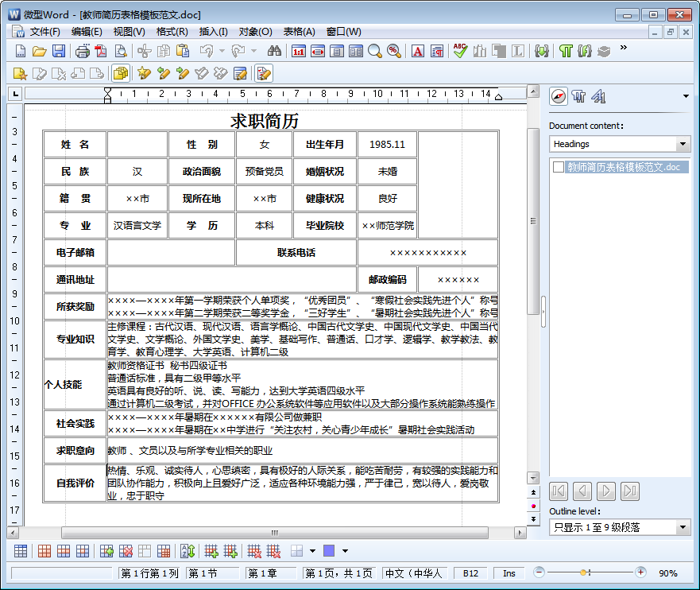Open Find with the binoculars icon
700x590 pixels.
pos(274,51)
